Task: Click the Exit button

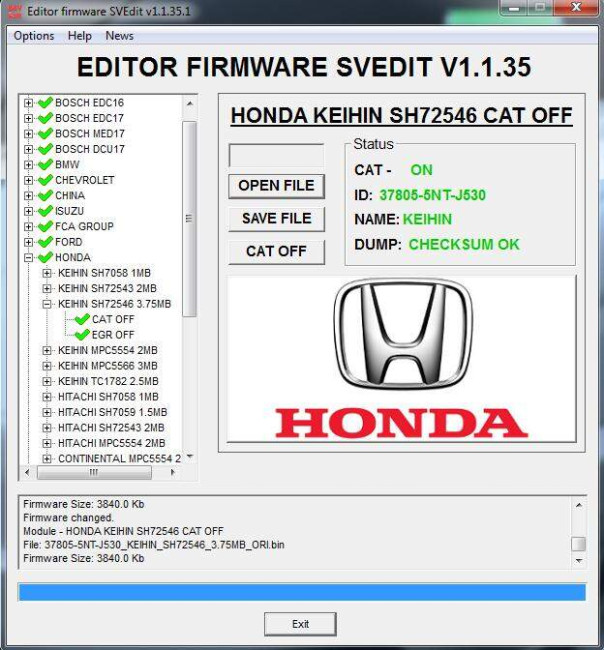Action: (300, 624)
